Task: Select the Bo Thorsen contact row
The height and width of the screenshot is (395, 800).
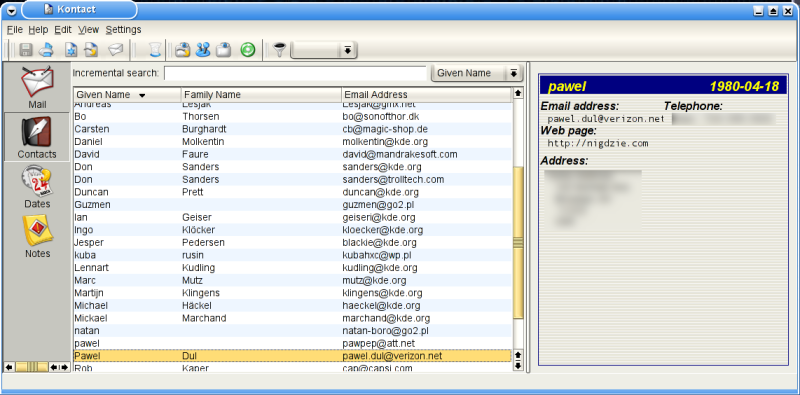Action: [292, 116]
